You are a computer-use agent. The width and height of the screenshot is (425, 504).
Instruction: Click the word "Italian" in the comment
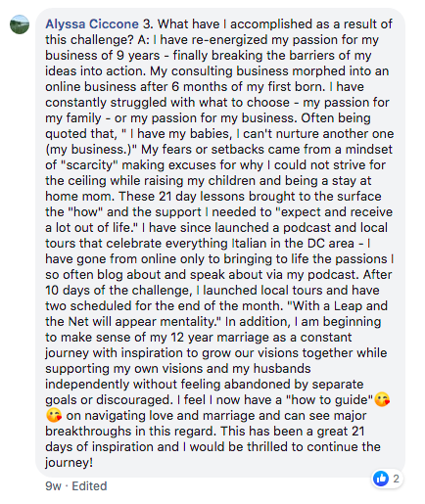pyautogui.click(x=248, y=244)
